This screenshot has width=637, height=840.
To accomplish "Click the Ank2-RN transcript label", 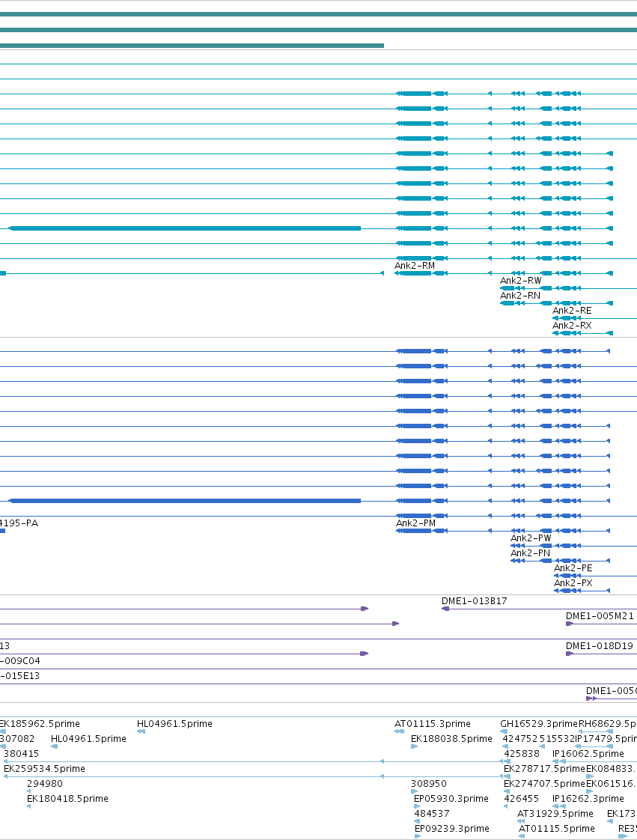I will click(x=520, y=296).
